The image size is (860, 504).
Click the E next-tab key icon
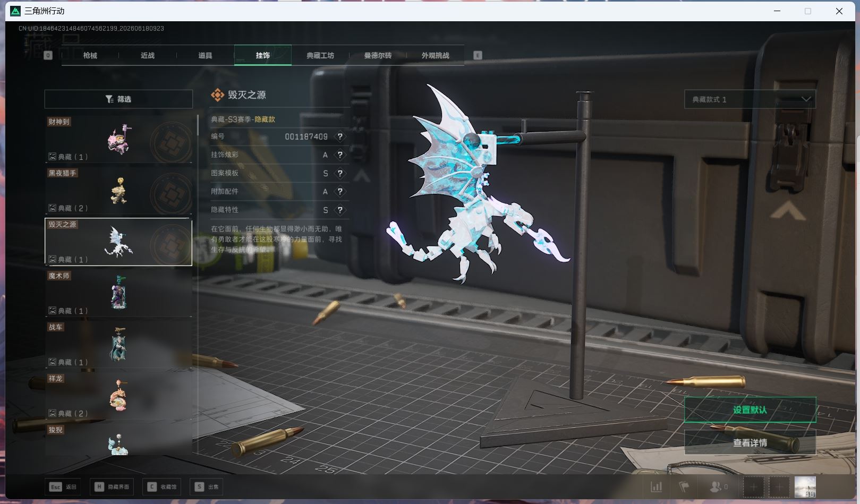pos(478,55)
